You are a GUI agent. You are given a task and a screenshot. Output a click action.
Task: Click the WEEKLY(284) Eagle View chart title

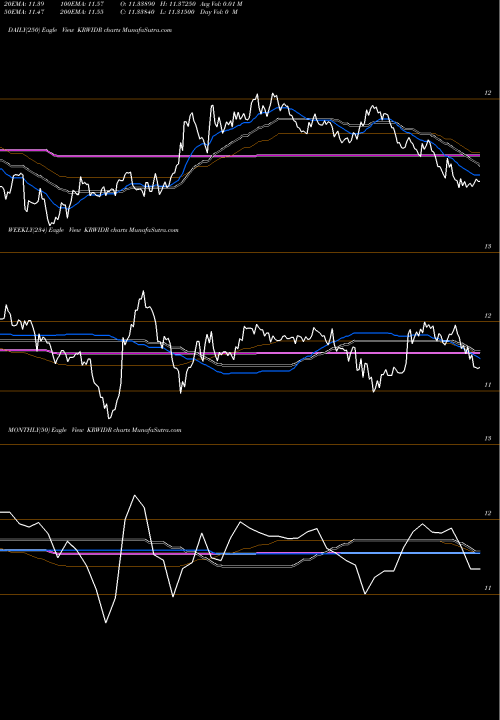tap(93, 230)
